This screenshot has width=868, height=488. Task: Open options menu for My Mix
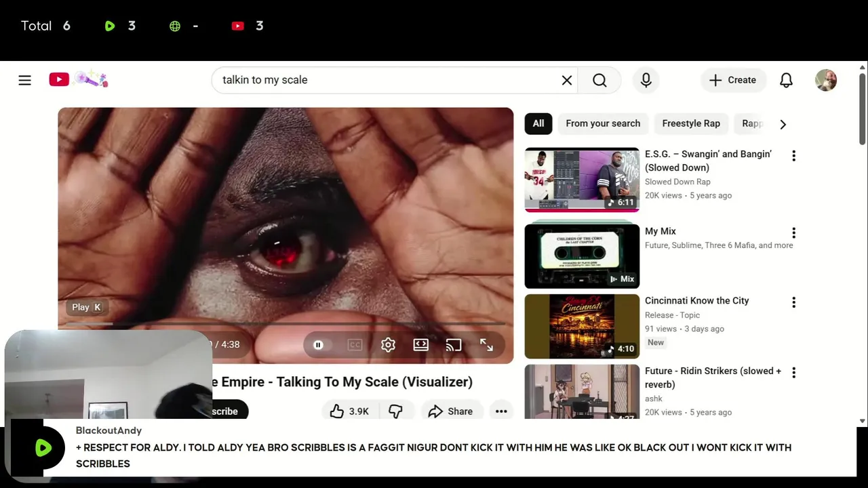(793, 233)
